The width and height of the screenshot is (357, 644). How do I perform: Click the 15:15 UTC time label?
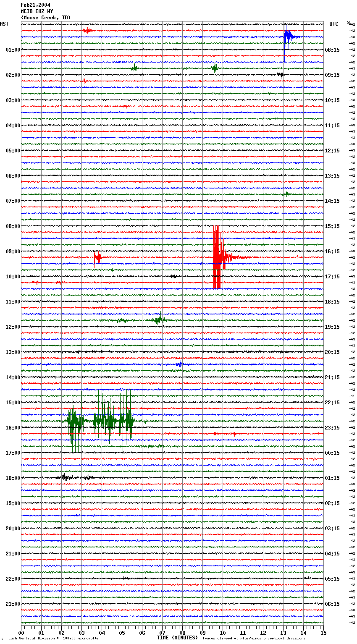click(x=332, y=226)
